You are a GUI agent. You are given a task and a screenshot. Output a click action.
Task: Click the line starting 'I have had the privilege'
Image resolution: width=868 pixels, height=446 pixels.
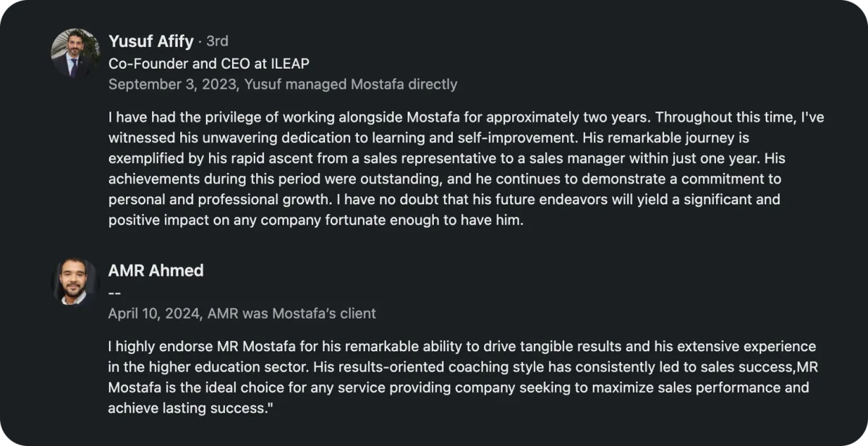[x=467, y=117]
